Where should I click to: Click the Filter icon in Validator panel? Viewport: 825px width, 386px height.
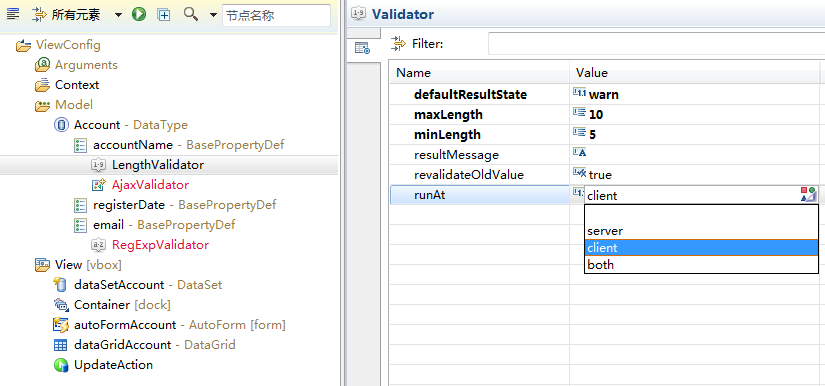pos(398,44)
